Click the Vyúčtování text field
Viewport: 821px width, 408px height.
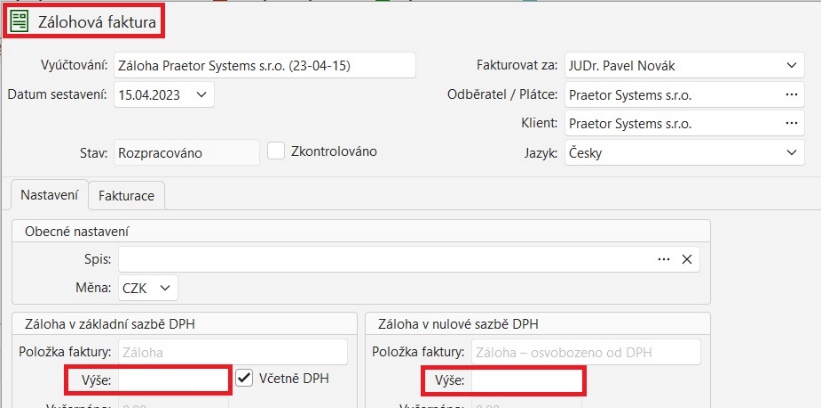[x=264, y=65]
